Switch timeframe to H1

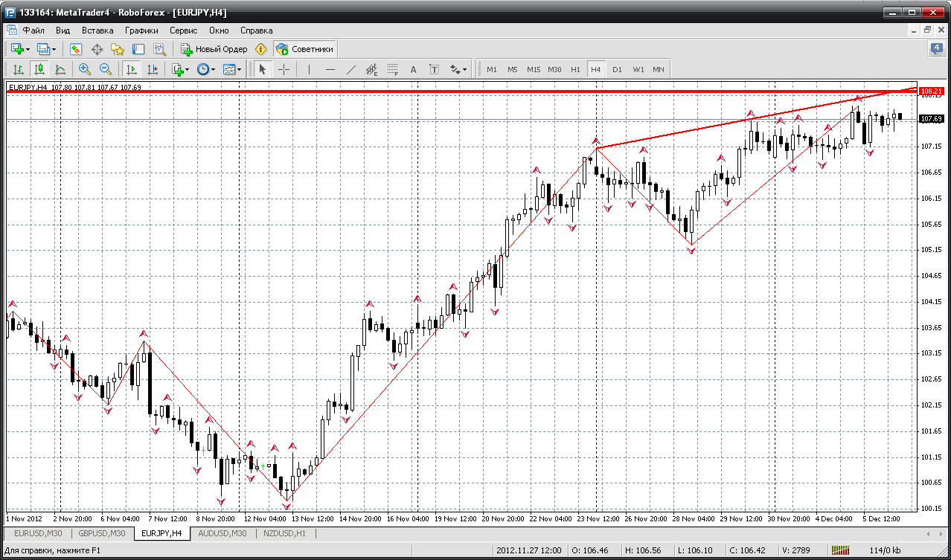coord(575,69)
